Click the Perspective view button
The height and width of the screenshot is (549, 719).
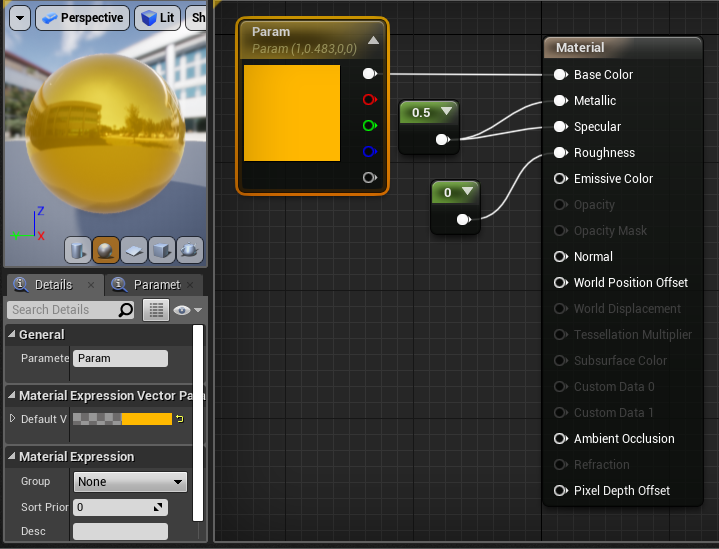point(82,18)
